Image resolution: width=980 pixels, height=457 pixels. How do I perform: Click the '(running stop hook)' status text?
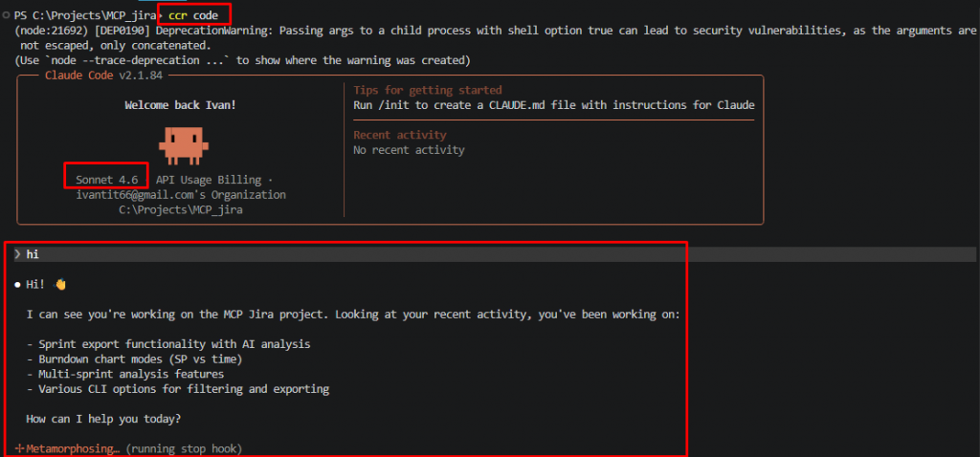[x=184, y=448]
